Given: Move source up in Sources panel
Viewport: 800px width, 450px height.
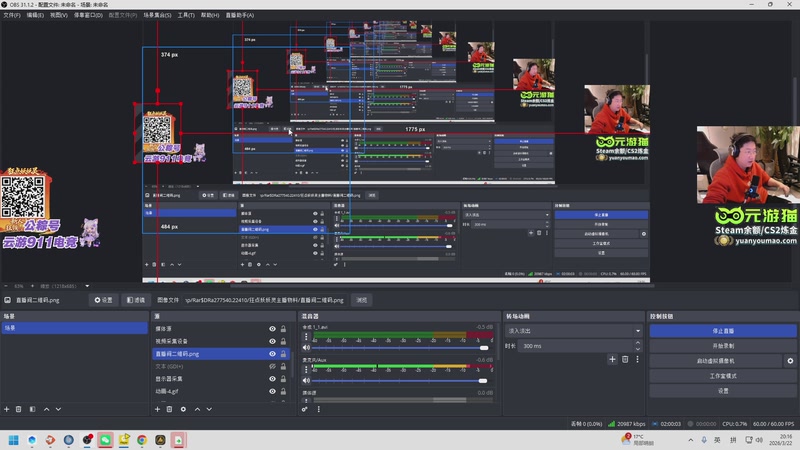Looking at the screenshot, I should (197, 409).
